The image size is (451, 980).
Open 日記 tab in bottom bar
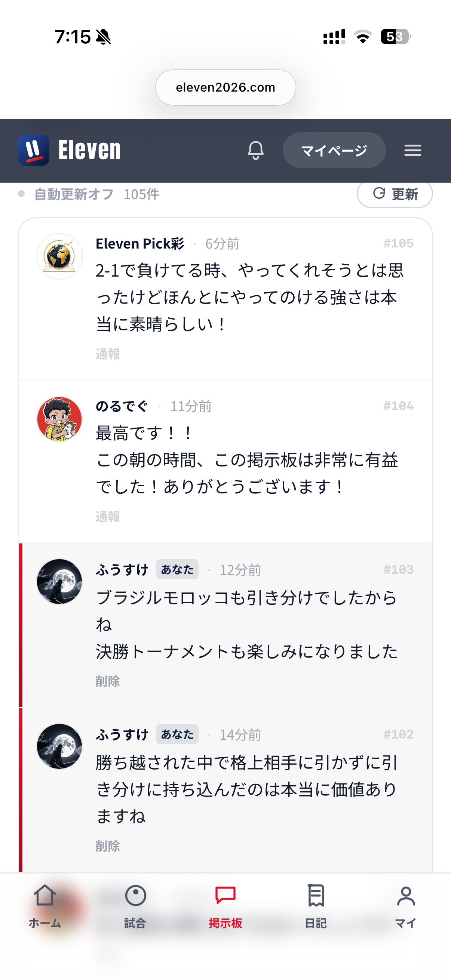(x=316, y=906)
